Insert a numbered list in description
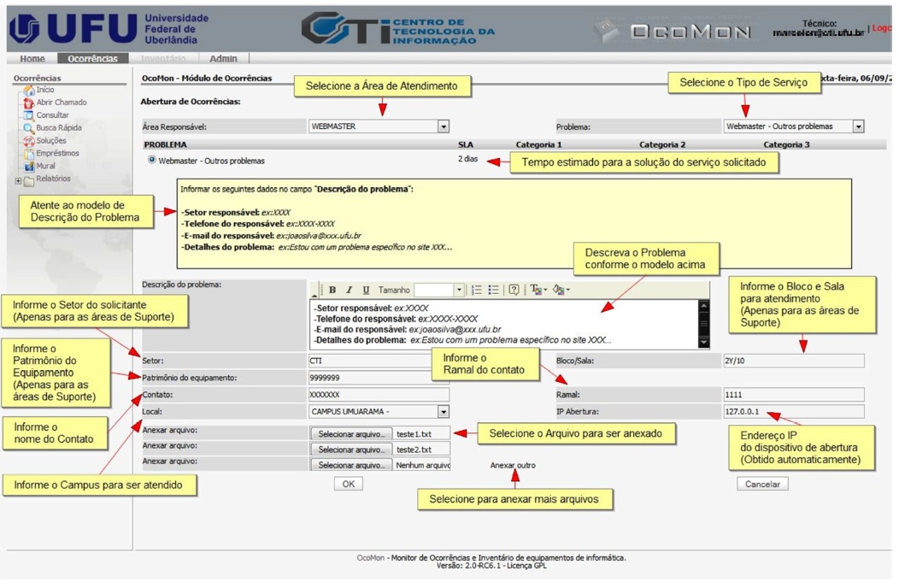Viewport: 899px width, 588px height. [477, 291]
